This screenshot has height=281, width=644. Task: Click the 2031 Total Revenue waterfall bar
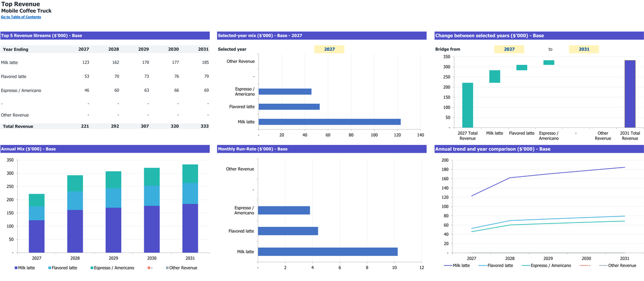630,94
